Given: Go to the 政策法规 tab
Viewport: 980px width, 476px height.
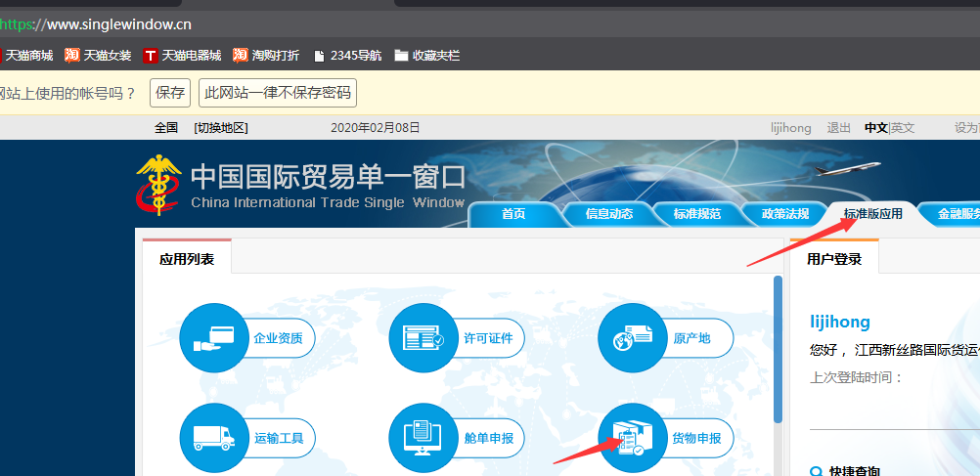Looking at the screenshot, I should [x=784, y=214].
